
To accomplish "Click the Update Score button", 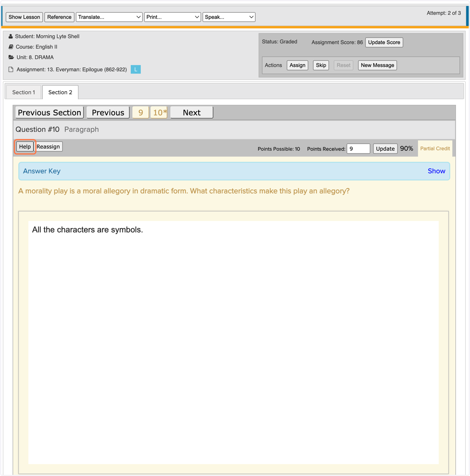I will click(x=384, y=42).
